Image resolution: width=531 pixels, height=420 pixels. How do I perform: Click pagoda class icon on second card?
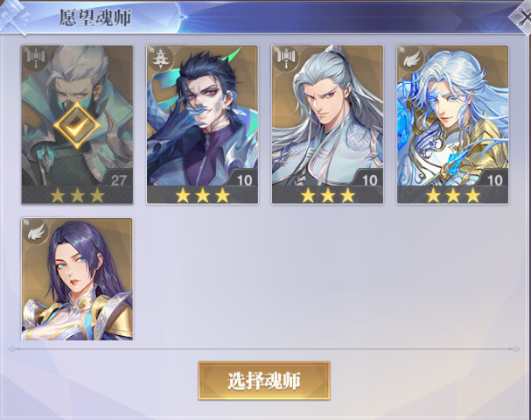(x=159, y=58)
